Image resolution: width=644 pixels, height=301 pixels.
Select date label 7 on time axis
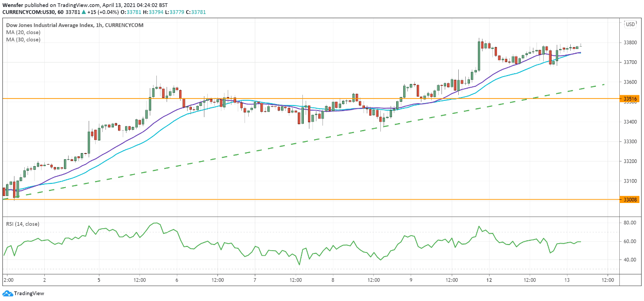point(255,280)
